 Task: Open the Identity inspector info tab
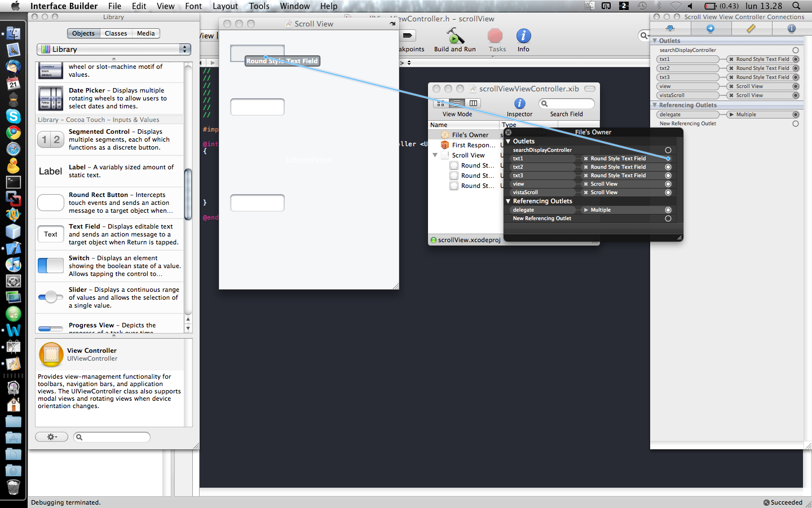791,28
